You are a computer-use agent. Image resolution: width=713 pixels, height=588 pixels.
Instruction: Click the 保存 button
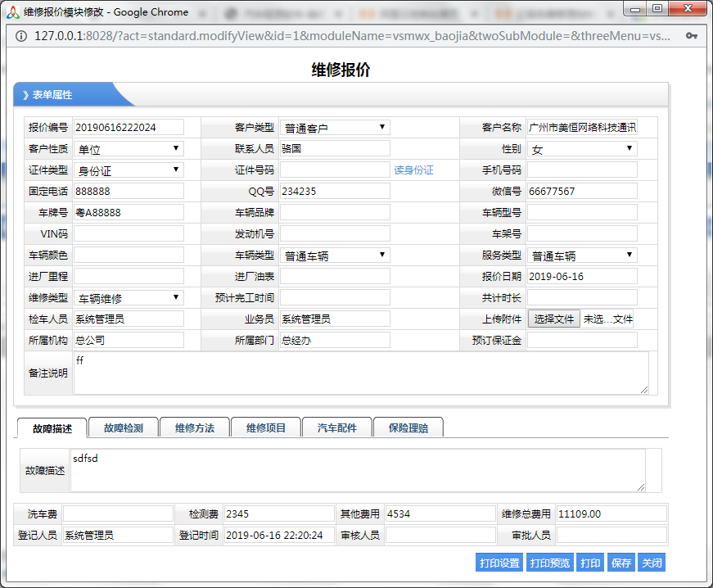621,563
